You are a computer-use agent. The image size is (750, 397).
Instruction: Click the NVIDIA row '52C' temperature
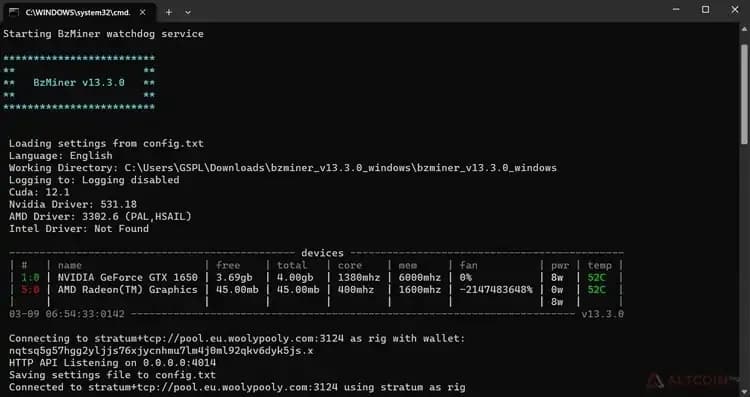(x=597, y=277)
